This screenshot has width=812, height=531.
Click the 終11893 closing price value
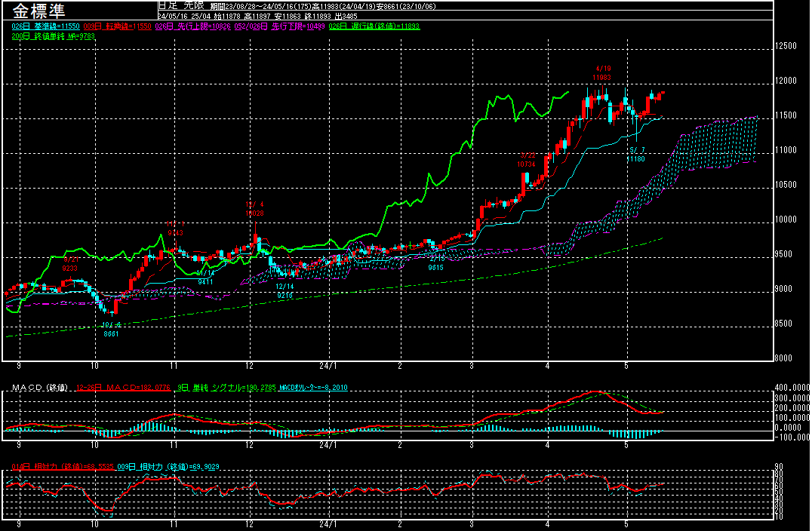(318, 16)
